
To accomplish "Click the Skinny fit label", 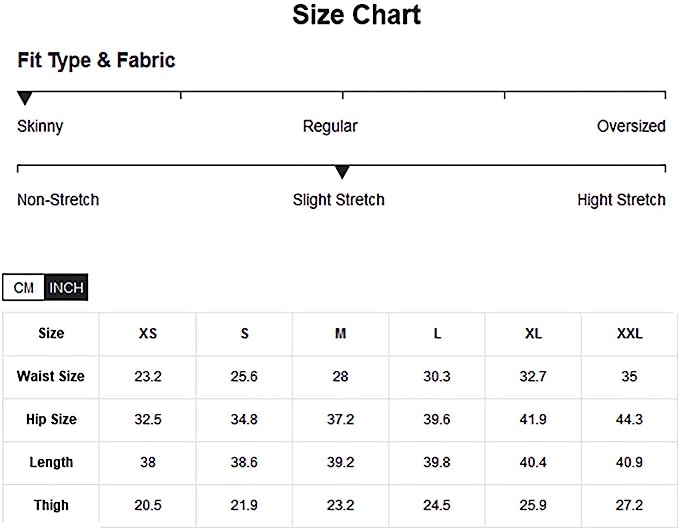I will [40, 126].
